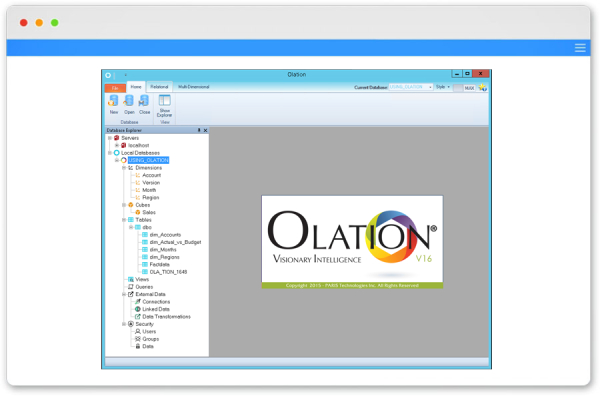This screenshot has width=600, height=396.
Task: Select the Data Transformations item
Action: [x=166, y=317]
